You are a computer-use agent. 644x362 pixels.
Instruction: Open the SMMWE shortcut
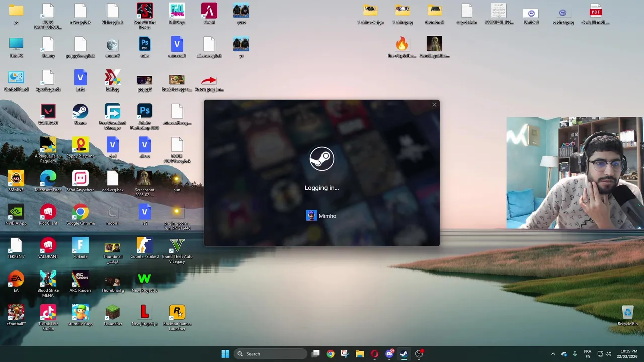pyautogui.click(x=16, y=181)
